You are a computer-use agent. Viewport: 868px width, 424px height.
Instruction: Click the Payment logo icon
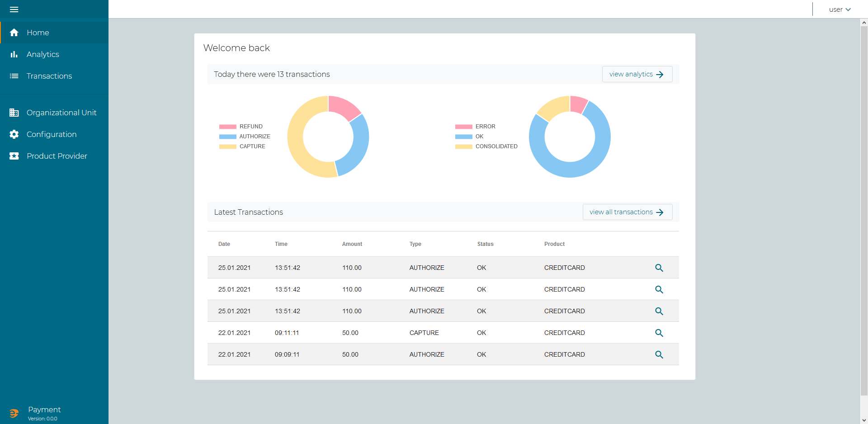click(14, 413)
